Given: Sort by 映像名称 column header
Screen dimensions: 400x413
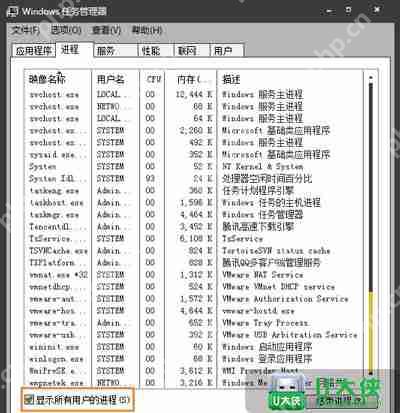Looking at the screenshot, I should (x=58, y=79).
